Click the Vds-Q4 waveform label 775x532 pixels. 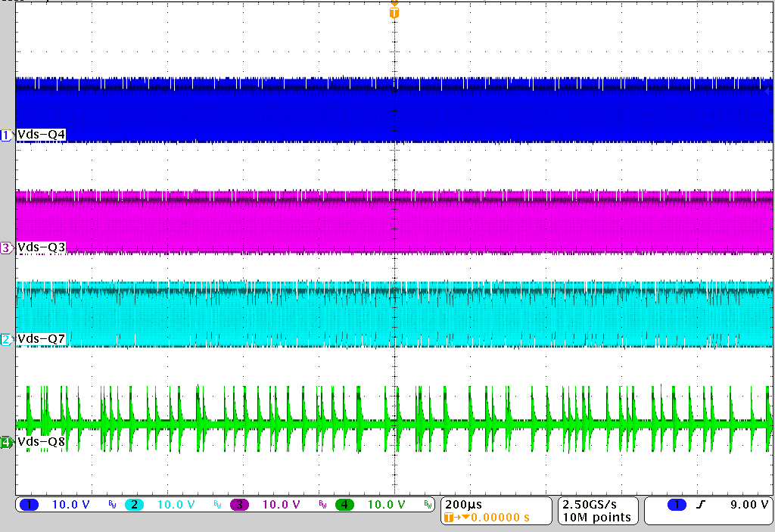tap(41, 135)
